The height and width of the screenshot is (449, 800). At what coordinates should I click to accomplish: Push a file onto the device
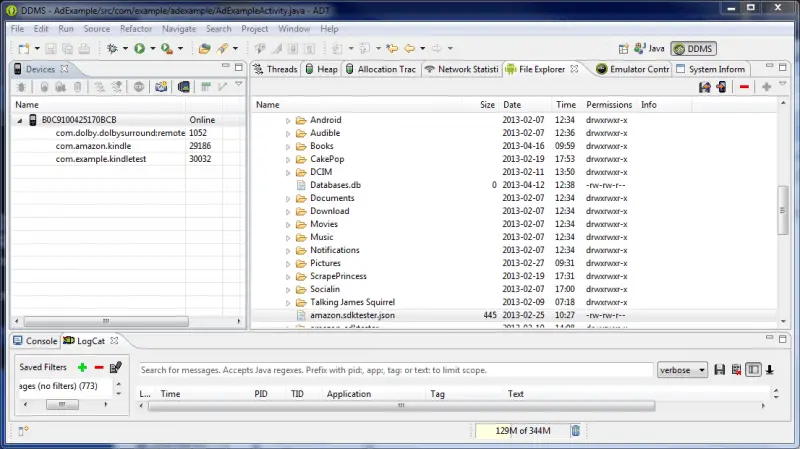pyautogui.click(x=720, y=87)
